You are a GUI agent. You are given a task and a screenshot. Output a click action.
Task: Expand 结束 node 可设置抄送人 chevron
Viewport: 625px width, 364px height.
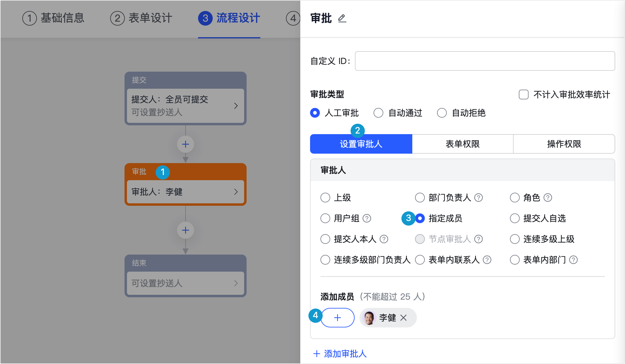pyautogui.click(x=236, y=283)
